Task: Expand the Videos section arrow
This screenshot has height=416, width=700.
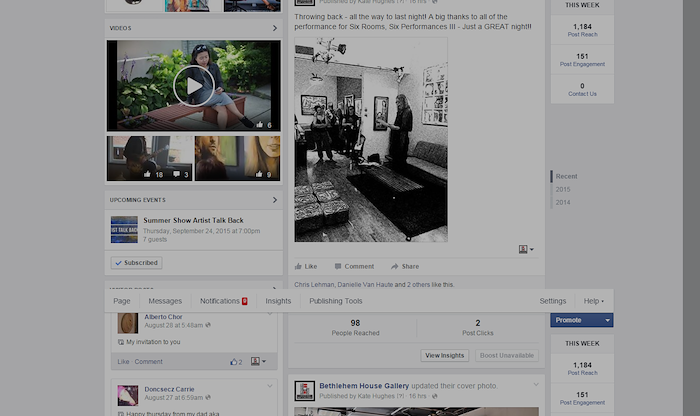Action: tap(275, 28)
